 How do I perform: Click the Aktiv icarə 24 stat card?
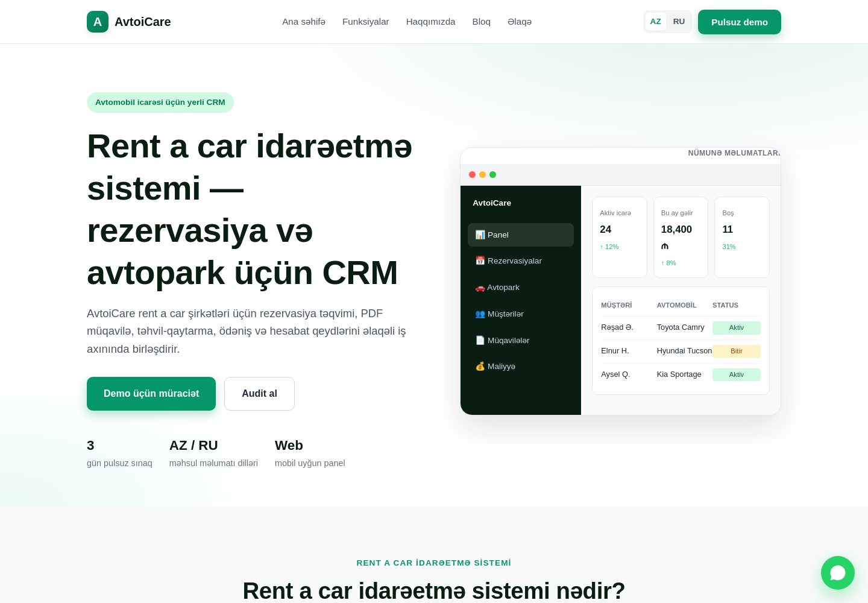tap(620, 237)
